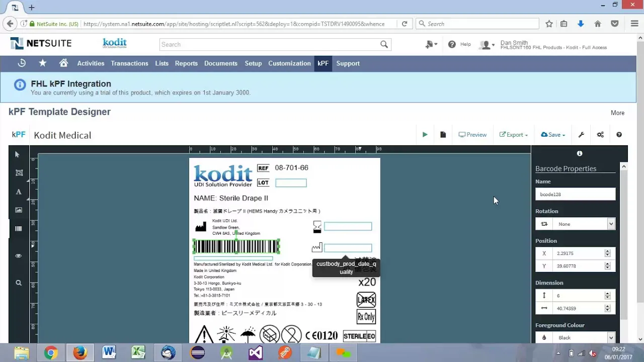
Task: Click the NetSuite search magnifier button
Action: (x=384, y=44)
